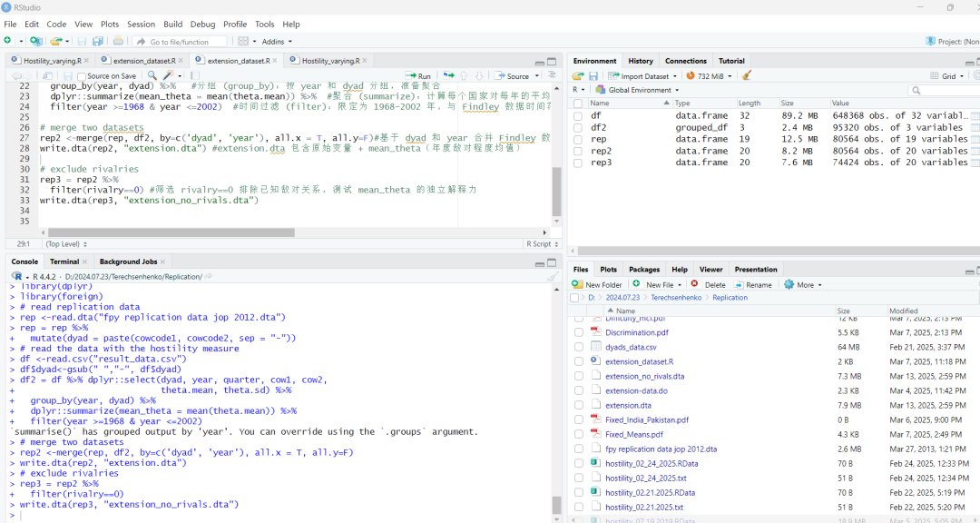The width and height of the screenshot is (980, 523).
Task: Toggle the Source on Save checkbox
Action: coord(82,75)
